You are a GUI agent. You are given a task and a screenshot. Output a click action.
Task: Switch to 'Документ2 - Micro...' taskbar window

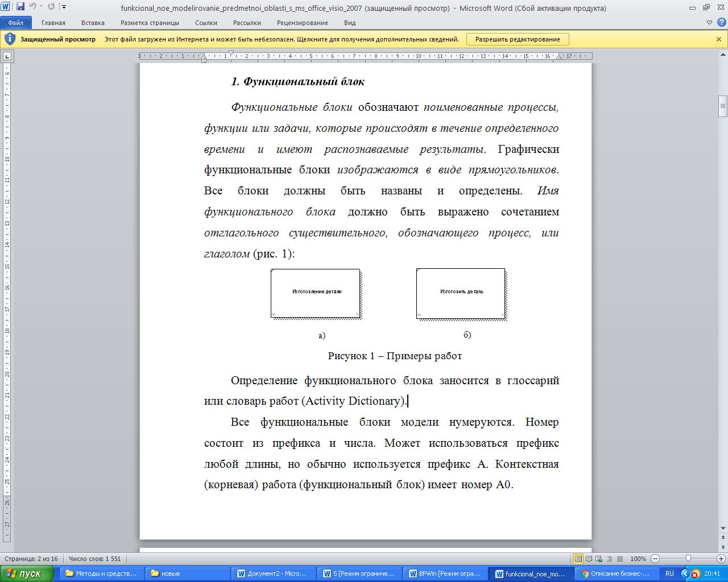click(274, 573)
